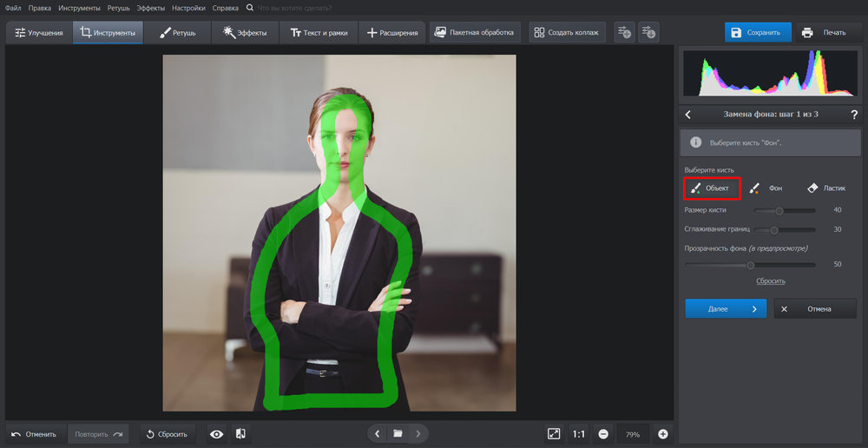Adjust the Прозрачность фона slider

click(750, 266)
